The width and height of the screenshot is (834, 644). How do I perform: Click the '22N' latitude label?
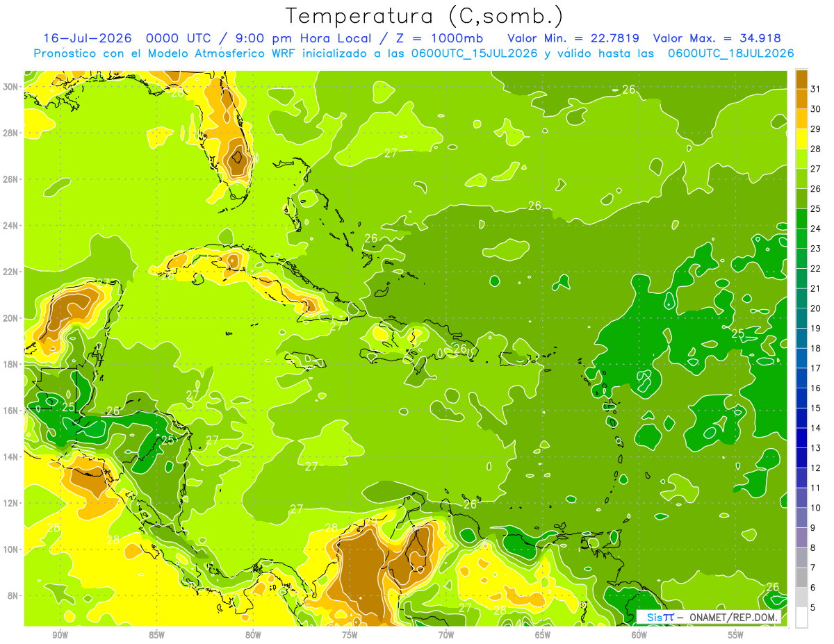[x=10, y=272]
